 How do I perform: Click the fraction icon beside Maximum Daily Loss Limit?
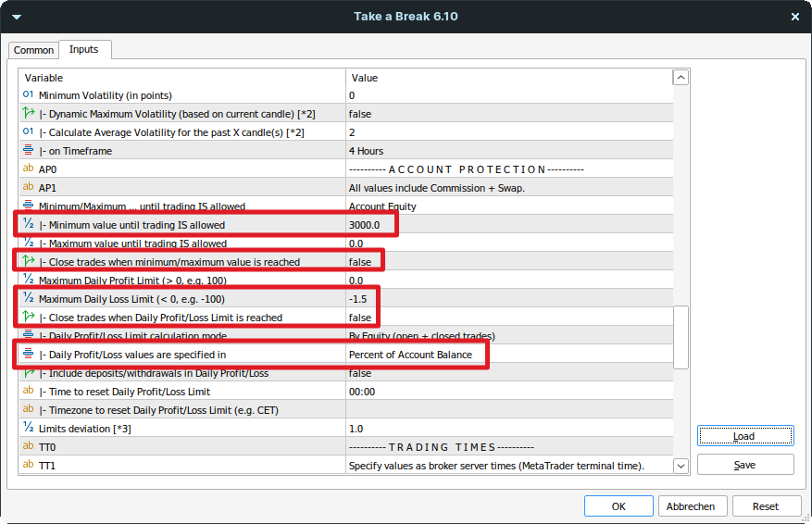(x=28, y=299)
